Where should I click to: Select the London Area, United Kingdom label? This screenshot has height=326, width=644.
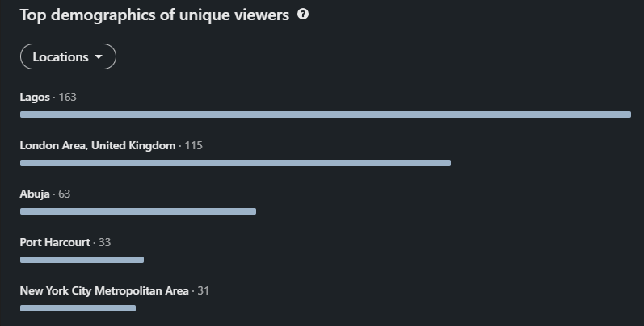(98, 146)
